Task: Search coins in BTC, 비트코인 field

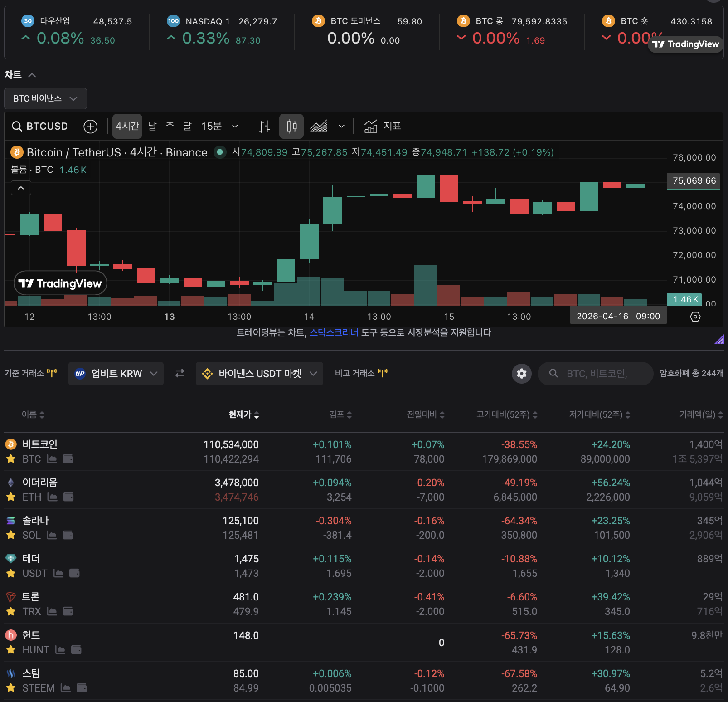Action: (x=595, y=374)
